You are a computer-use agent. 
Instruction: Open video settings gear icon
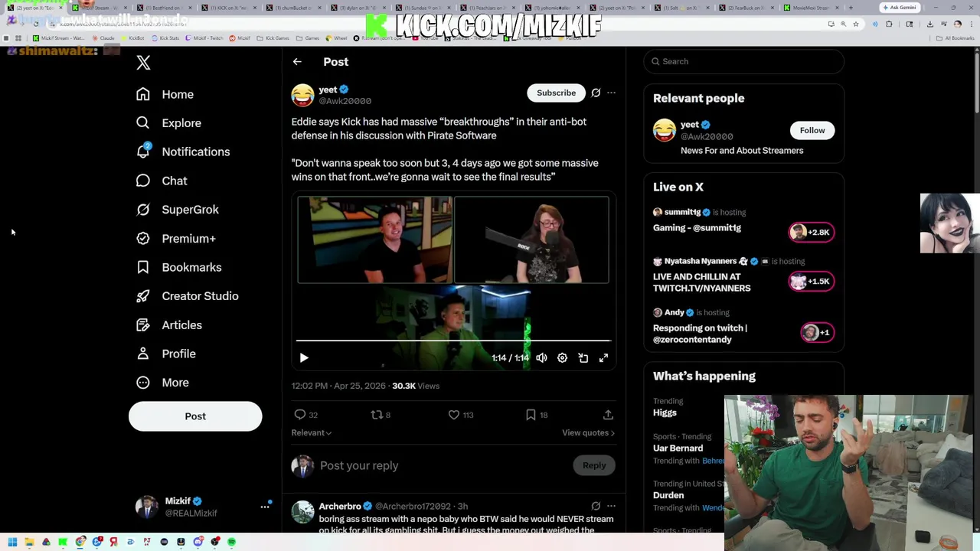[562, 358]
